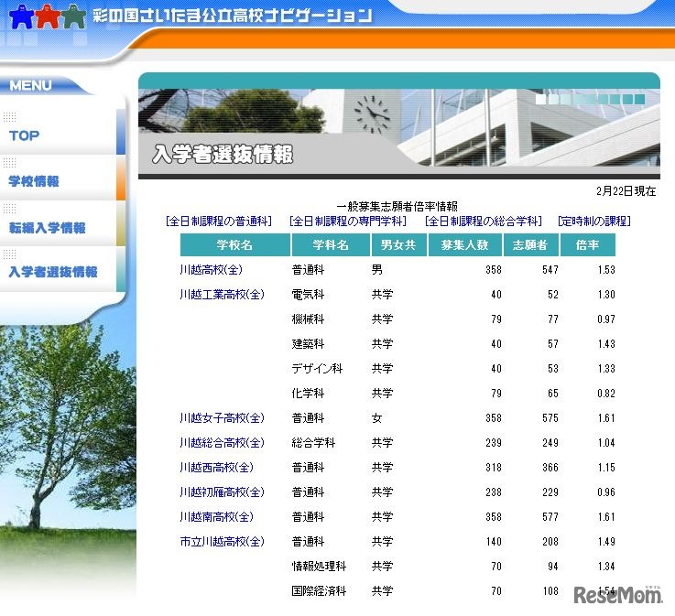Click applicant count 575 for 川越女子高校
Image resolution: width=675 pixels, height=616 pixels.
tap(550, 418)
